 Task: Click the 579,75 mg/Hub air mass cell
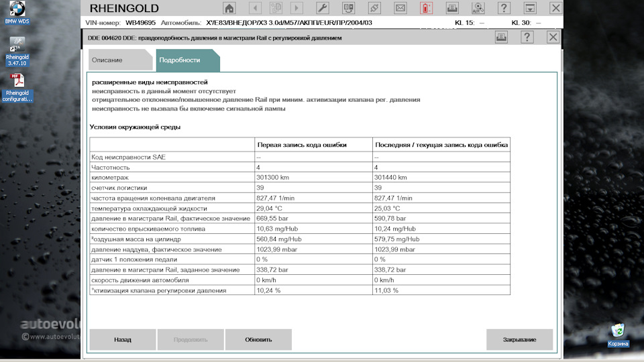[x=441, y=239]
